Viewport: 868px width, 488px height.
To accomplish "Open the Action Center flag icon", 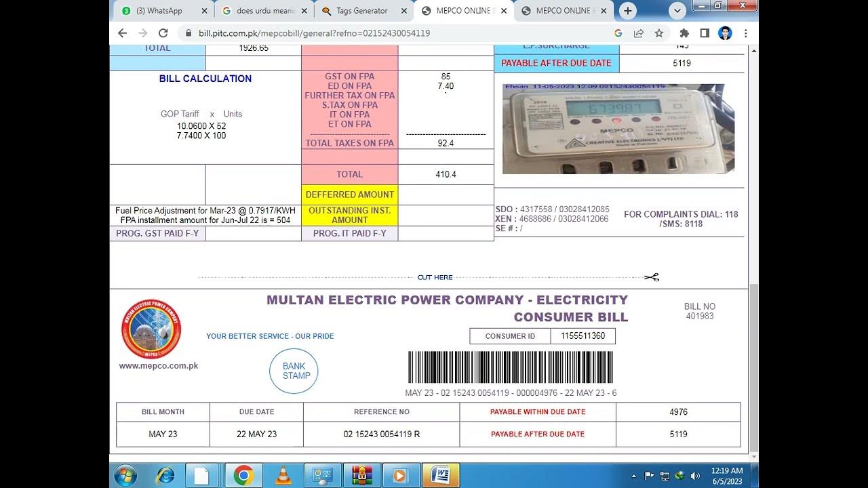I will [x=649, y=476].
